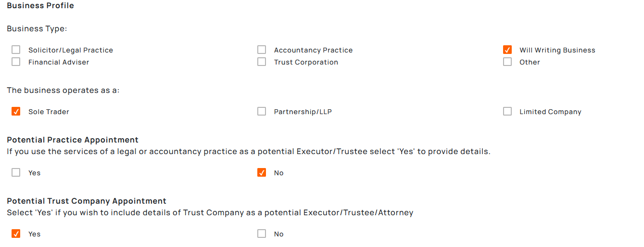The height and width of the screenshot is (247, 644).
Task: Click the 'Business Type:' label
Action: coord(37,29)
